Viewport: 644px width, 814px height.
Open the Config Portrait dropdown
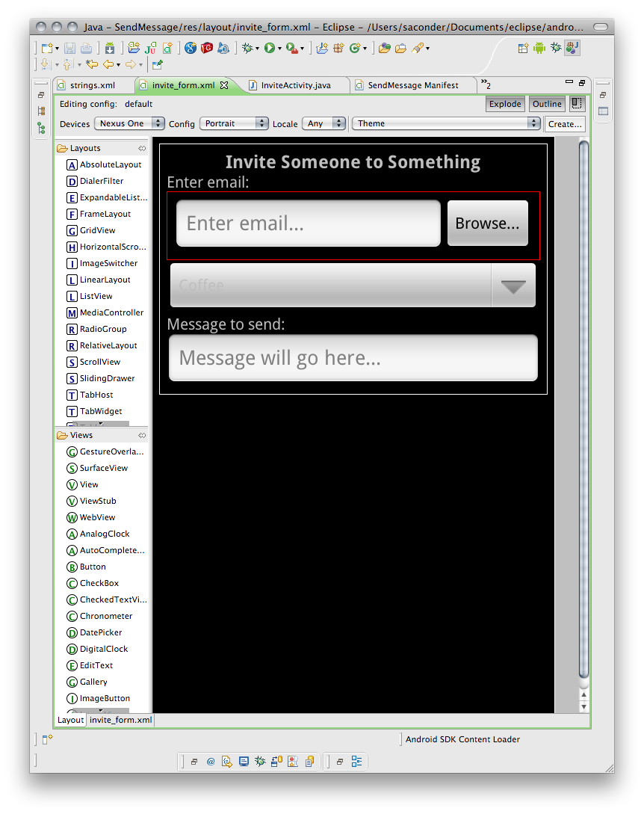pyautogui.click(x=234, y=123)
